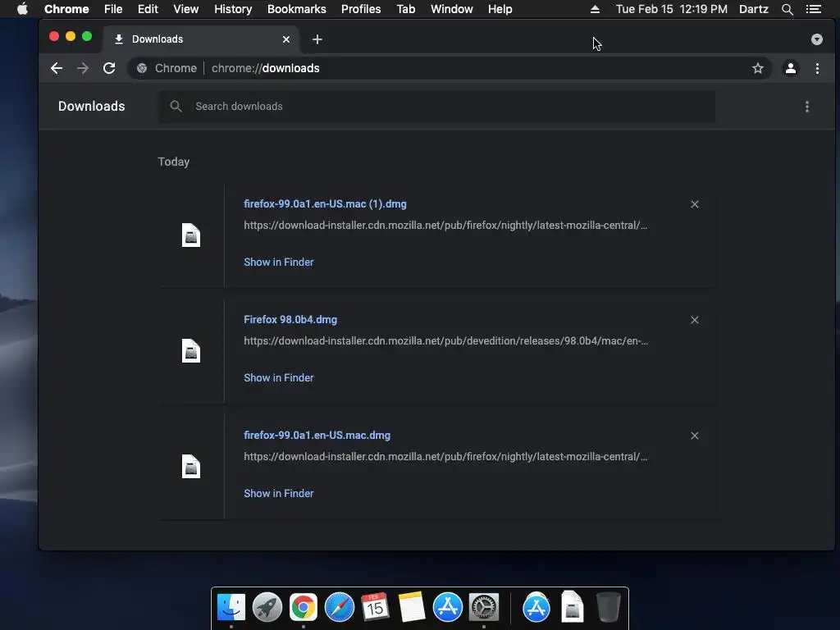840x630 pixels.
Task: Click file icon of firefox-99.0a1.en-US.mac (1).dmg
Action: click(x=190, y=235)
